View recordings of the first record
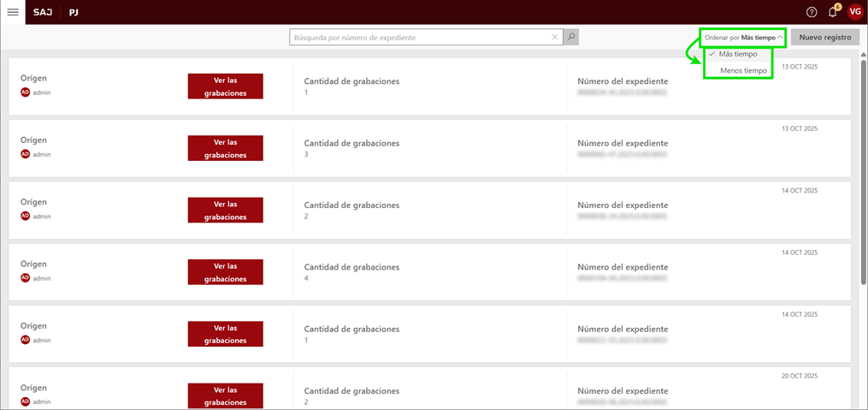The width and height of the screenshot is (868, 410). [225, 86]
